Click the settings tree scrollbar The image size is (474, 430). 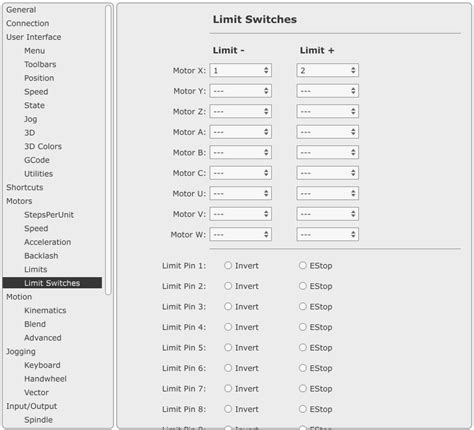(x=108, y=150)
